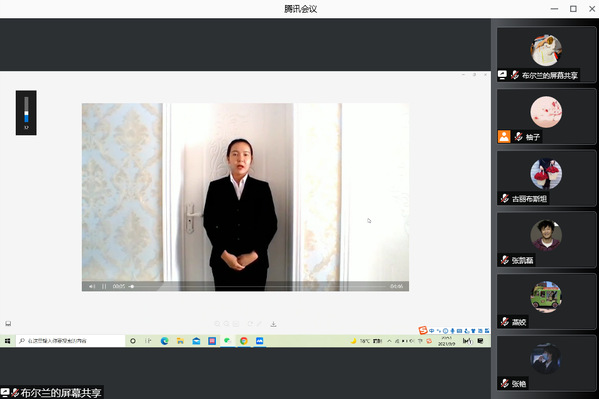Open Mail app in shared taskbar
The image size is (599, 399).
pyautogui.click(x=196, y=341)
